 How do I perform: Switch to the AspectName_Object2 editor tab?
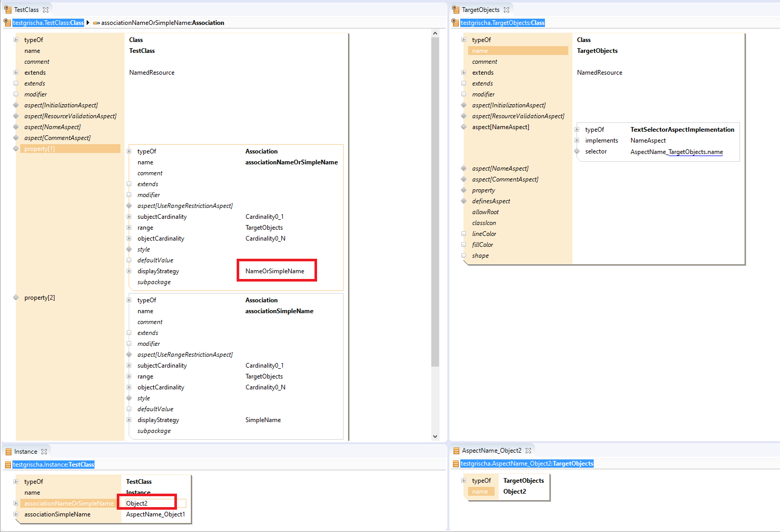point(491,451)
